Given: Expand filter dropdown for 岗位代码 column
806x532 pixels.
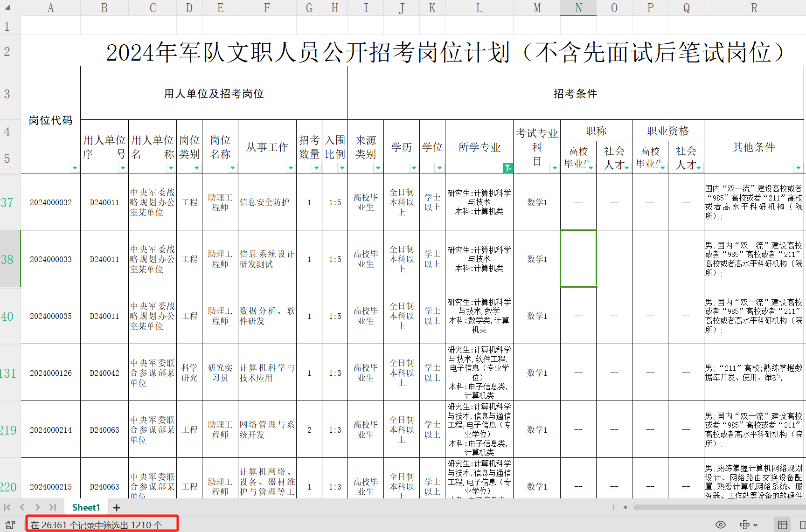Looking at the screenshot, I should [75, 168].
